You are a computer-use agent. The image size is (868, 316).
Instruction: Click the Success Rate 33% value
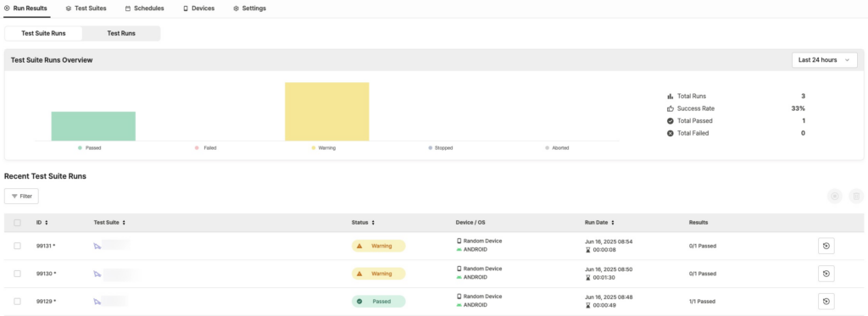coord(798,108)
